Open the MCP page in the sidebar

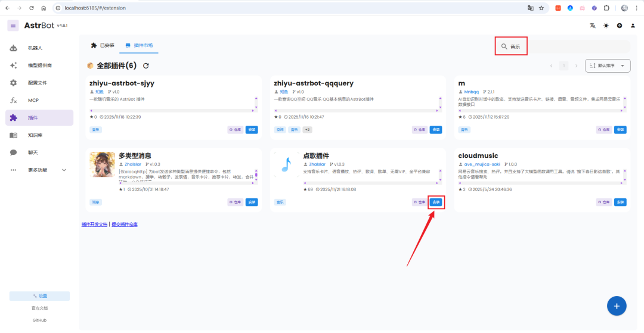(x=33, y=100)
